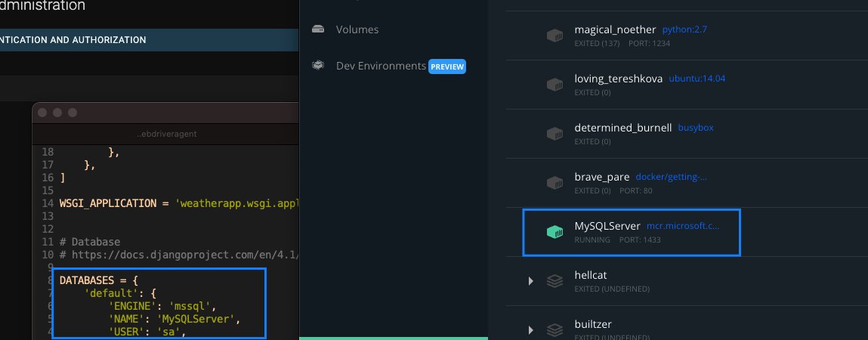Select the builtzer group name
Image resolution: width=868 pixels, height=340 pixels.
pyautogui.click(x=593, y=324)
